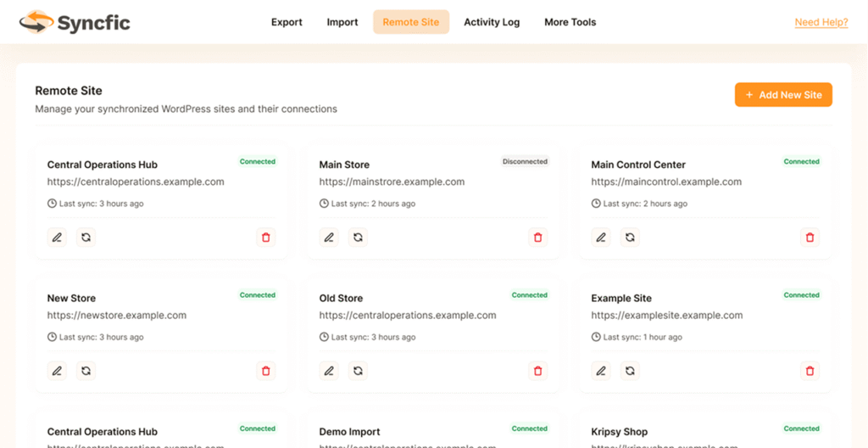Edit the Central Operations Hub site
This screenshot has width=868, height=448.
coord(57,238)
